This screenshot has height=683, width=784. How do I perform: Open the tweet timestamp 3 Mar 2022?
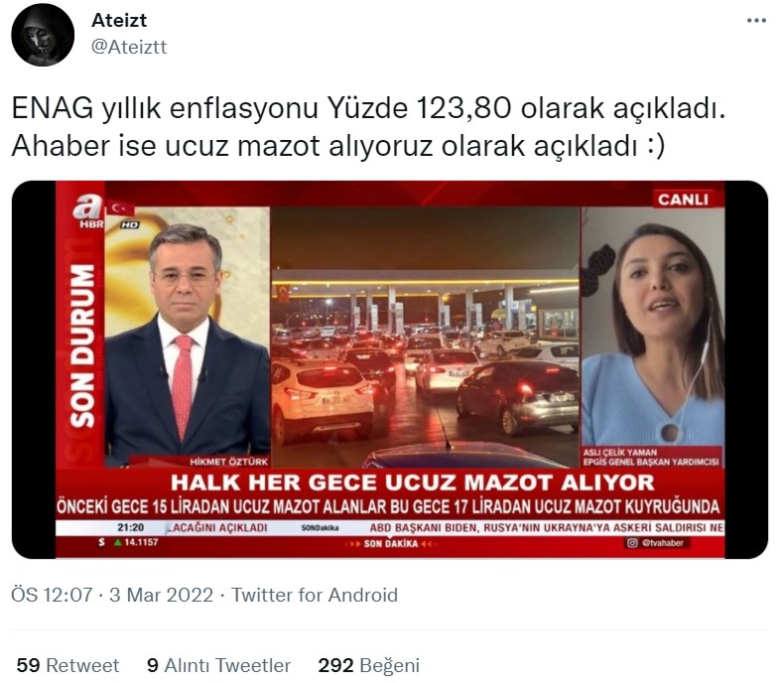pos(161,595)
